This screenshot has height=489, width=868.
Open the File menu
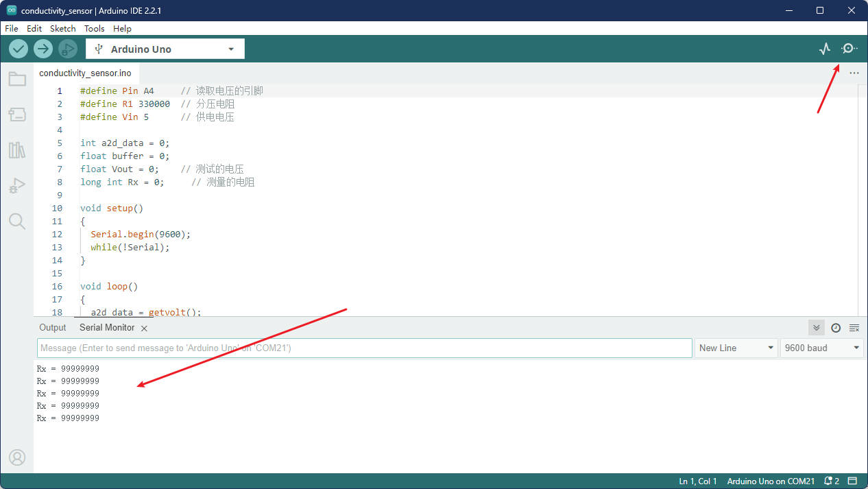[x=12, y=28]
